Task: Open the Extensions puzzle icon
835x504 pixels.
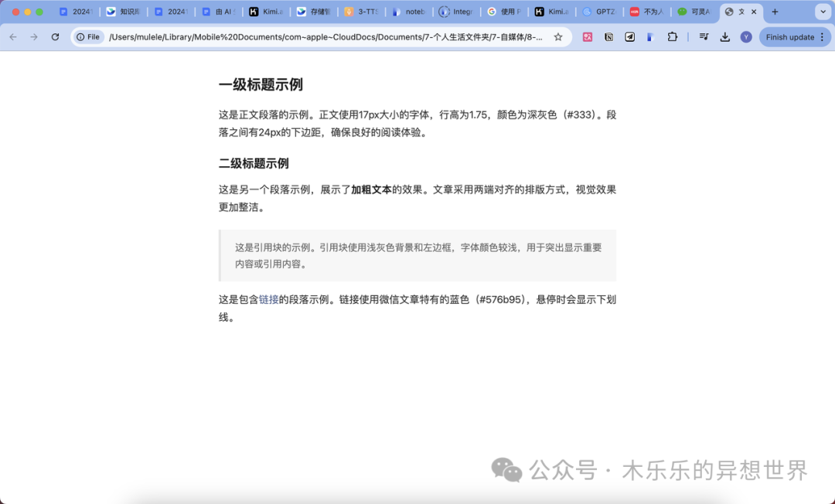Action: [673, 37]
